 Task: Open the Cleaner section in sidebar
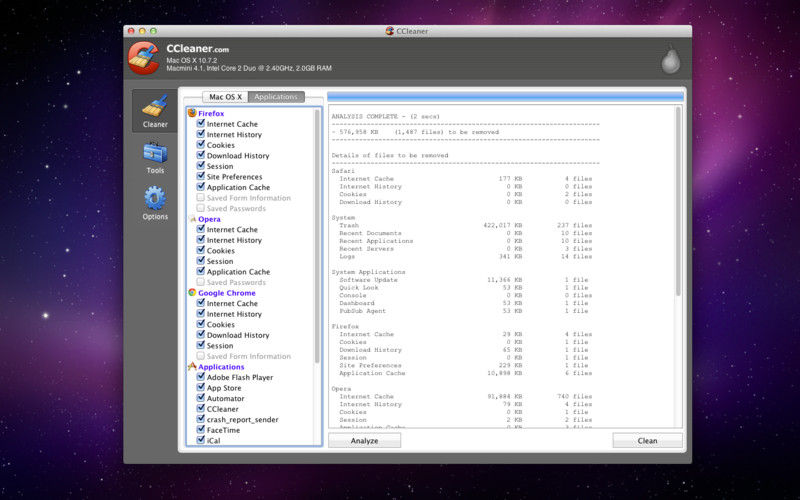(154, 112)
